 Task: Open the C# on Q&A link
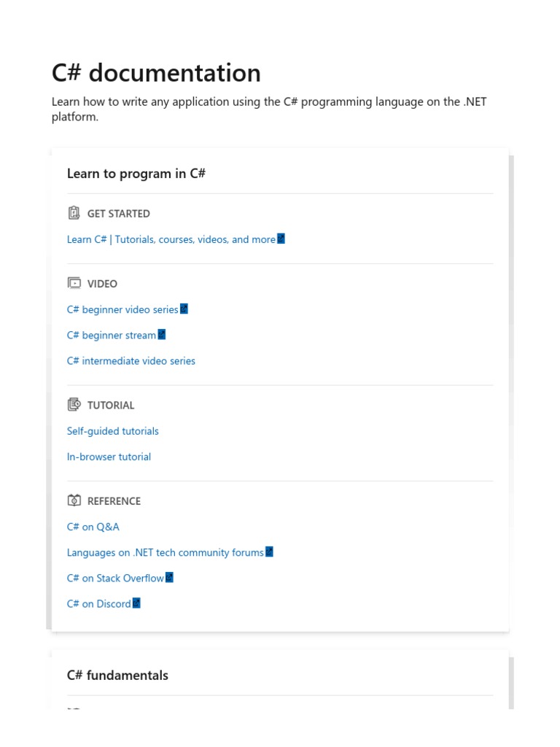tap(93, 527)
